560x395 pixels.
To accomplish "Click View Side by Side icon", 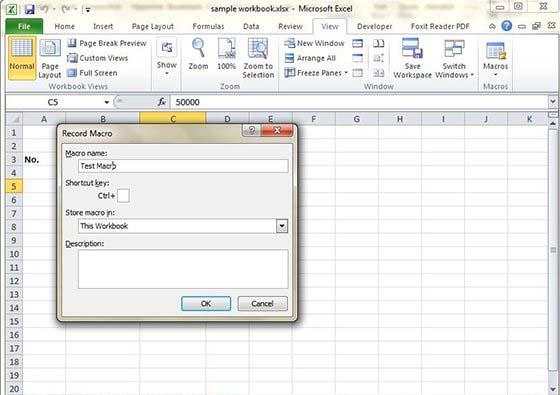I will pyautogui.click(x=379, y=43).
